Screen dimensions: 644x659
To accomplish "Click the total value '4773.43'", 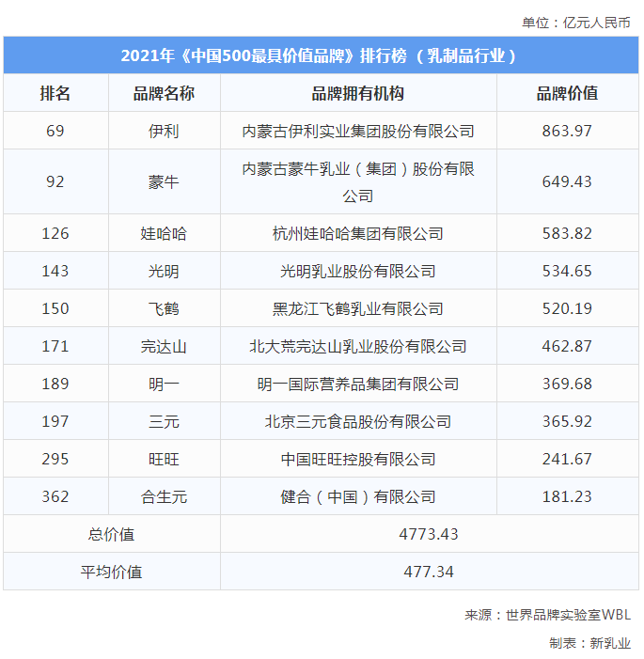I will pyautogui.click(x=429, y=534).
